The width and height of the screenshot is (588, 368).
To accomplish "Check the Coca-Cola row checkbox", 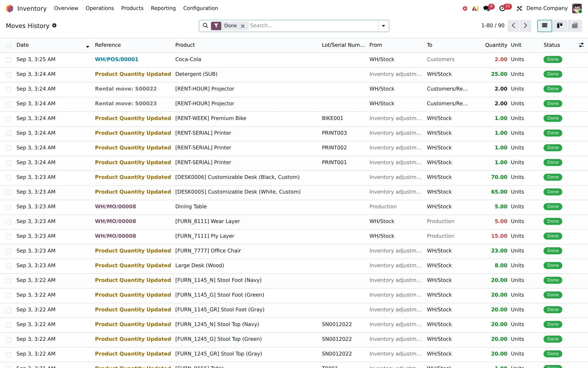I will pyautogui.click(x=9, y=60).
